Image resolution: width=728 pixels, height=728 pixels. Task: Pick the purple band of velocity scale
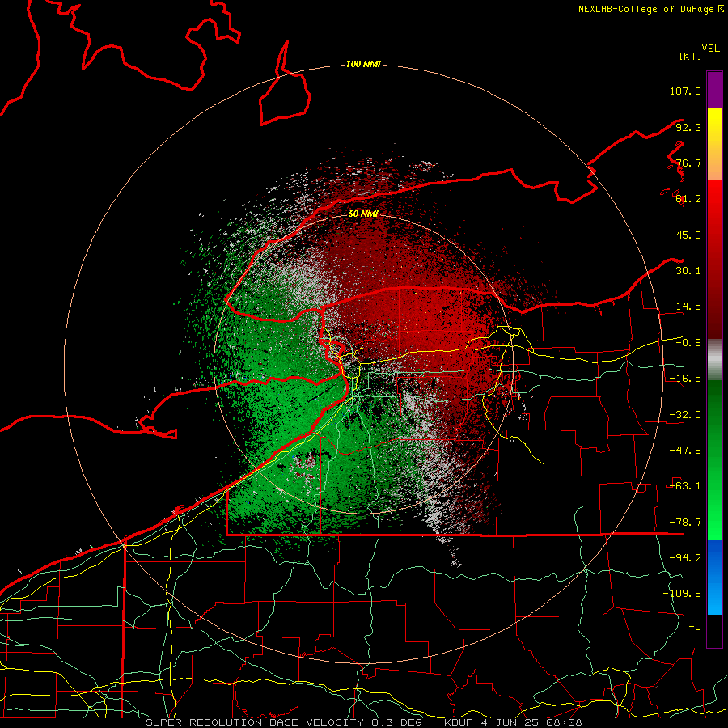coord(714,90)
